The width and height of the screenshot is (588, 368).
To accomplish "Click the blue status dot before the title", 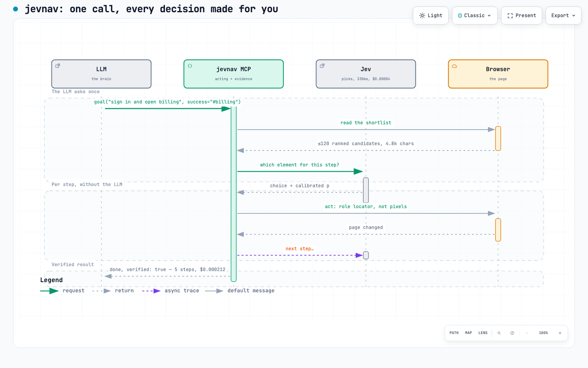I will pos(16,9).
